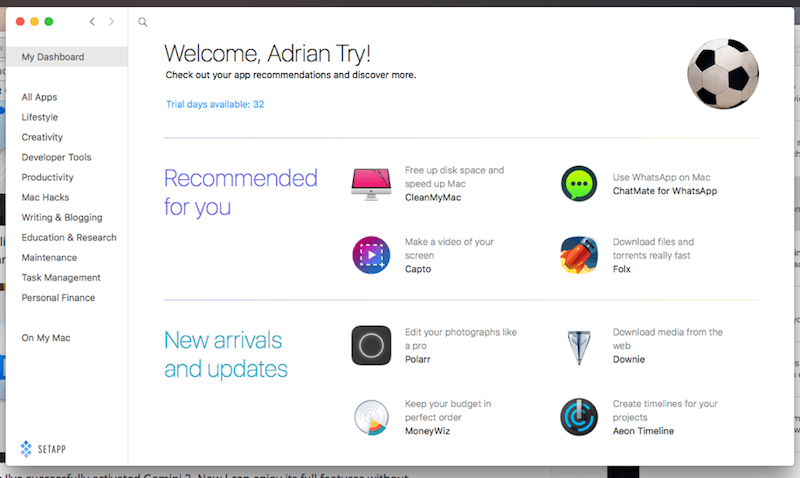Screen dimensions: 800x478
Task: Click 'Recommended for you' heading
Action: coord(240,192)
